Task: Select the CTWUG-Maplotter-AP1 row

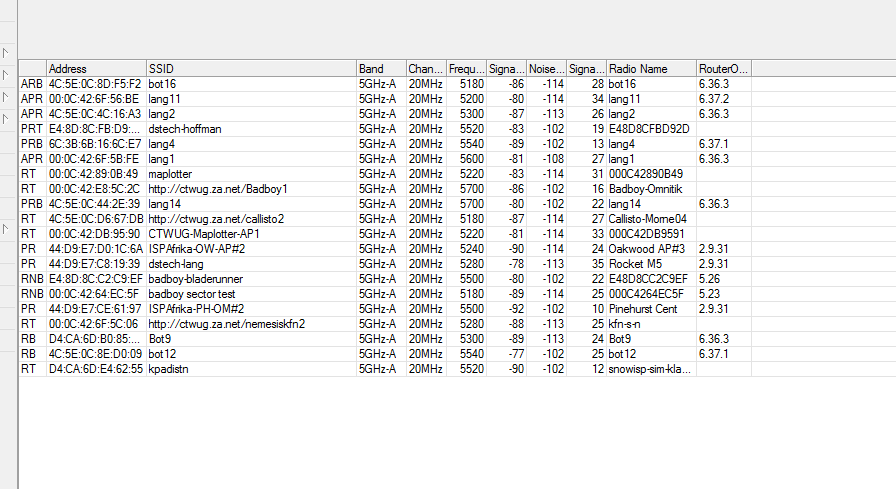Action: point(205,234)
